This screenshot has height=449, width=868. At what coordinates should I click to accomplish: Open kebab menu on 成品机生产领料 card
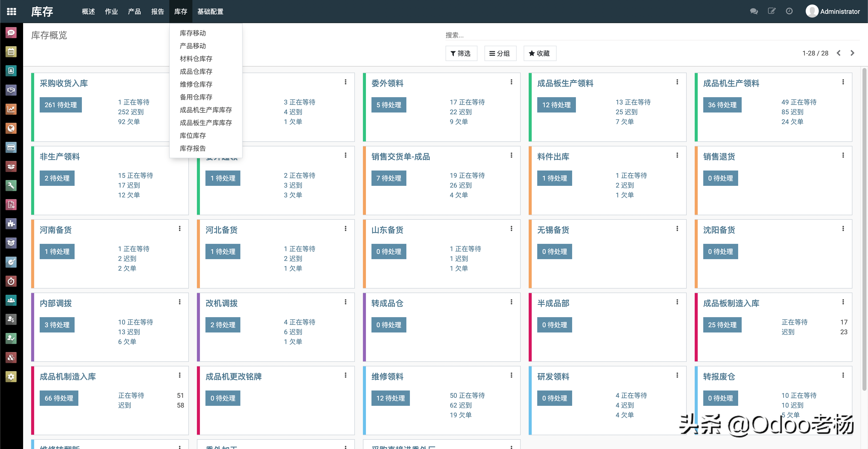pyautogui.click(x=843, y=82)
